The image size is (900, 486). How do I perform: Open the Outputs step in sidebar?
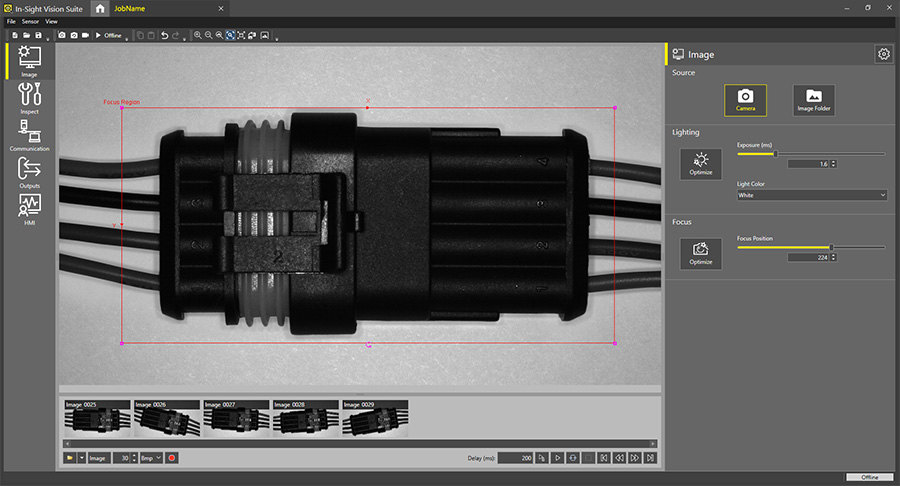point(29,172)
